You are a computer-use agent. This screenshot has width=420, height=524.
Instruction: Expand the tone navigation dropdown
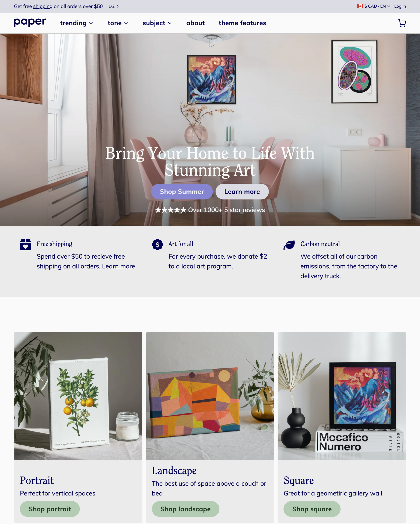point(118,23)
